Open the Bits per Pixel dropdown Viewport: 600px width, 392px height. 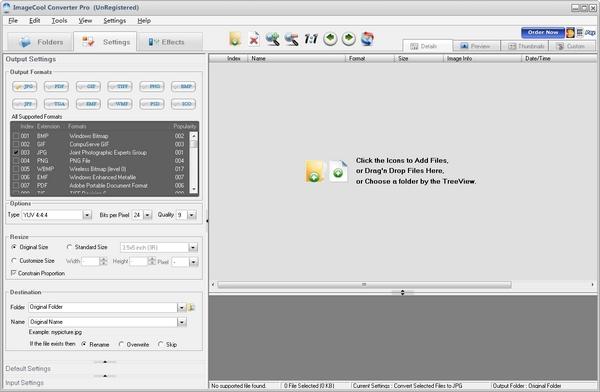[148, 215]
